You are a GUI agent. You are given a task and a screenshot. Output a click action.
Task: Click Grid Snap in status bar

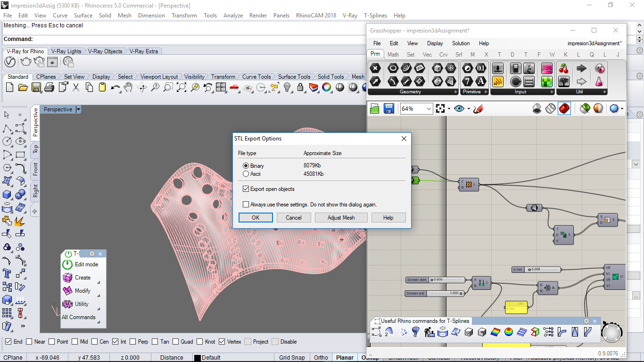tap(292, 358)
